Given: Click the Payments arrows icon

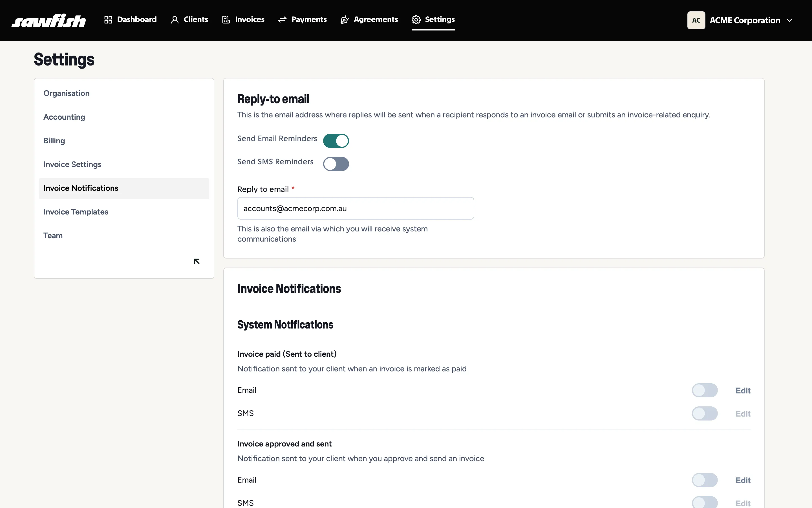Looking at the screenshot, I should [x=282, y=20].
